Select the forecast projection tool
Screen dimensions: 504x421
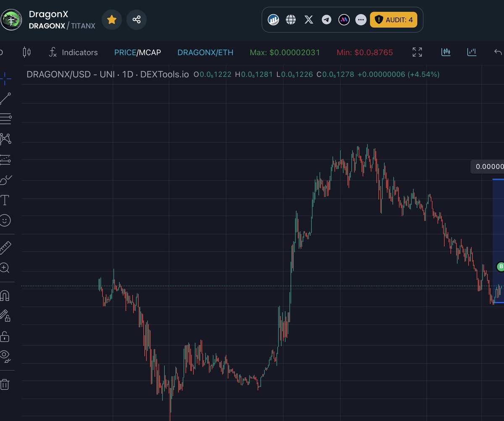pos(5,159)
